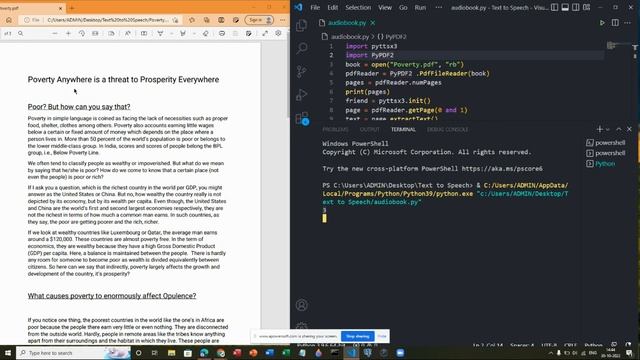Close the Poverty.pdf browser tab
This screenshot has height=360, width=640.
tap(60, 8)
